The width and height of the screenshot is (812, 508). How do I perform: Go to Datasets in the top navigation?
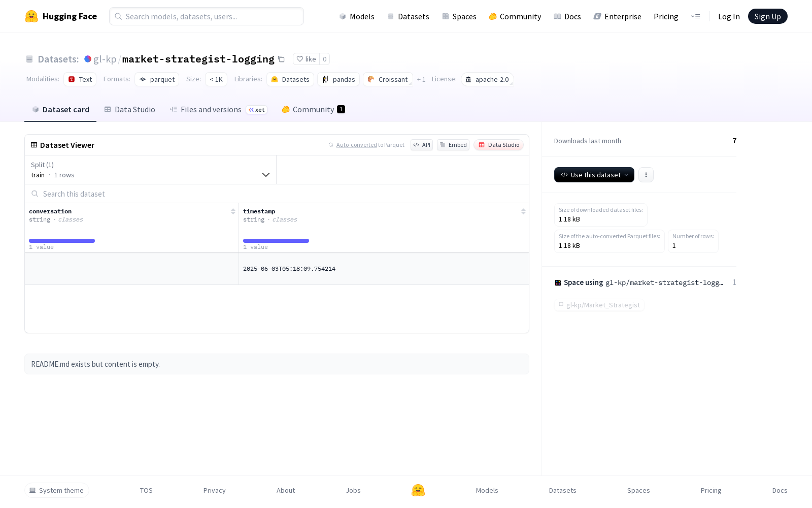pos(409,16)
